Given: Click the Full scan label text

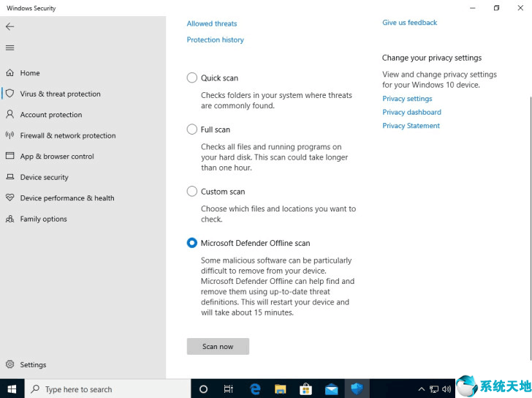Looking at the screenshot, I should [215, 129].
